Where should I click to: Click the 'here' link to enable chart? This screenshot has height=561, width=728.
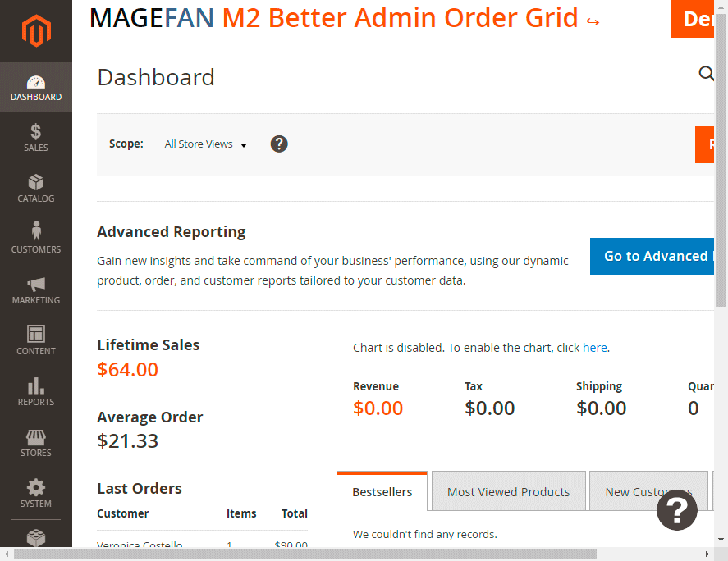coord(594,348)
